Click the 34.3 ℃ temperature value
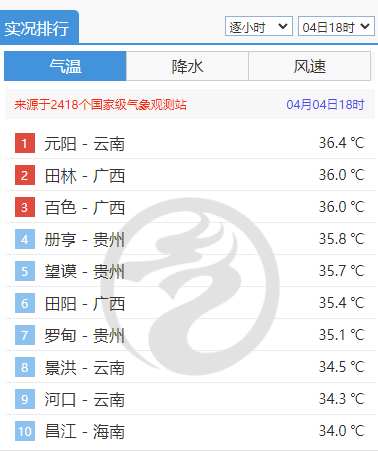 coord(341,399)
